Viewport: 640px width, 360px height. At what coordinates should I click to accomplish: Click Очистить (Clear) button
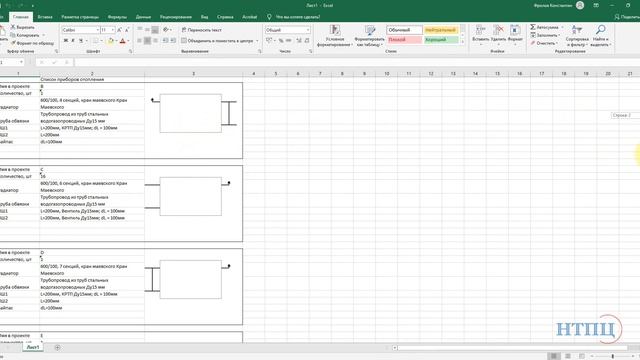coord(543,43)
